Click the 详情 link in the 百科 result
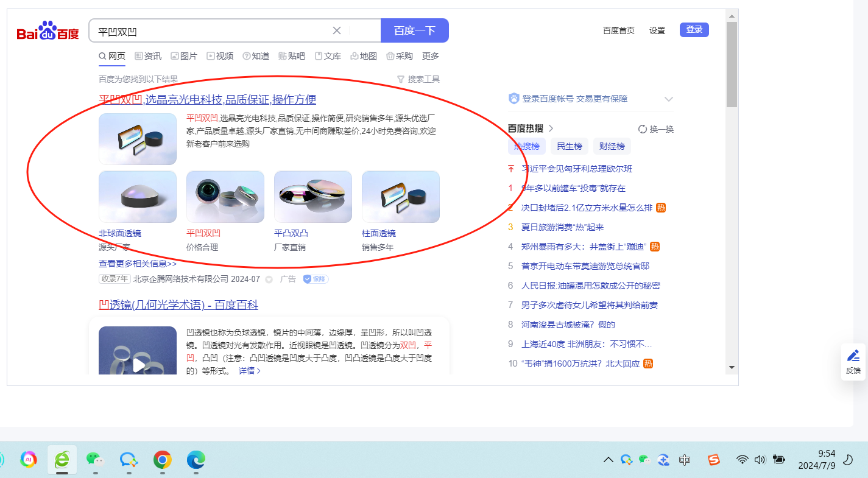 pyautogui.click(x=249, y=370)
